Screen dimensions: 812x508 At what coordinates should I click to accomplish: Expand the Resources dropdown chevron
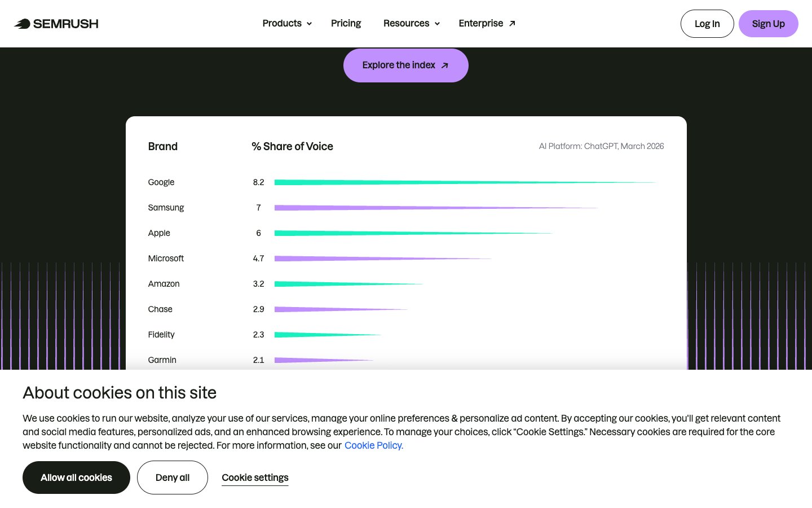point(437,24)
